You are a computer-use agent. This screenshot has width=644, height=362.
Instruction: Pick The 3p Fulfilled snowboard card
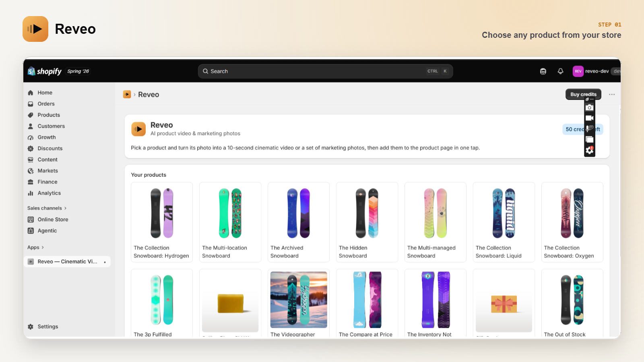162,303
